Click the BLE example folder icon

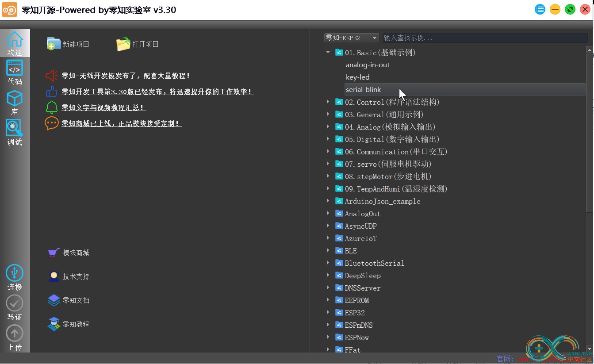point(339,251)
